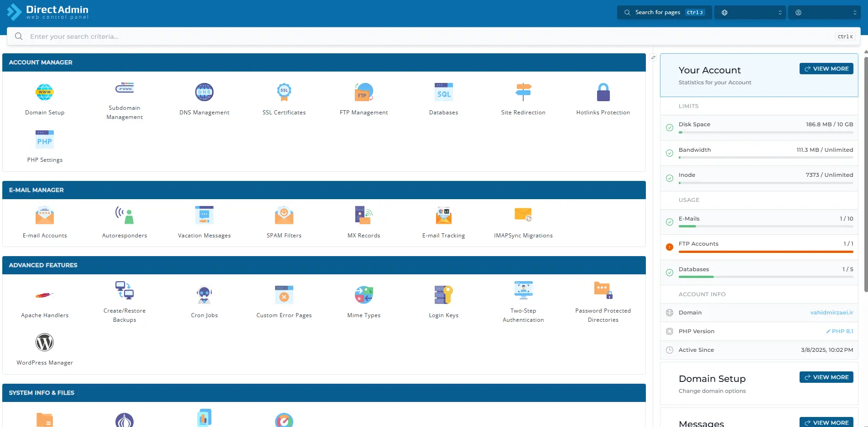Open Vacation Messages icon
Image resolution: width=868 pixels, height=427 pixels.
click(x=204, y=215)
